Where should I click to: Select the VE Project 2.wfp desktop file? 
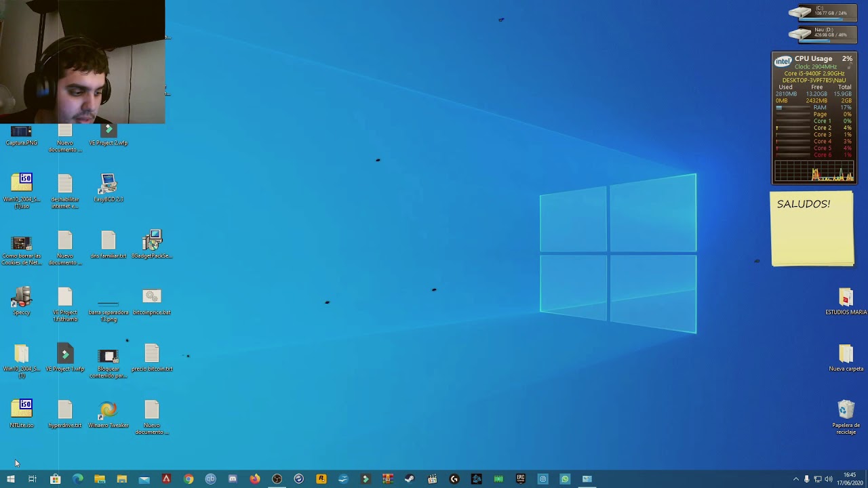108,136
